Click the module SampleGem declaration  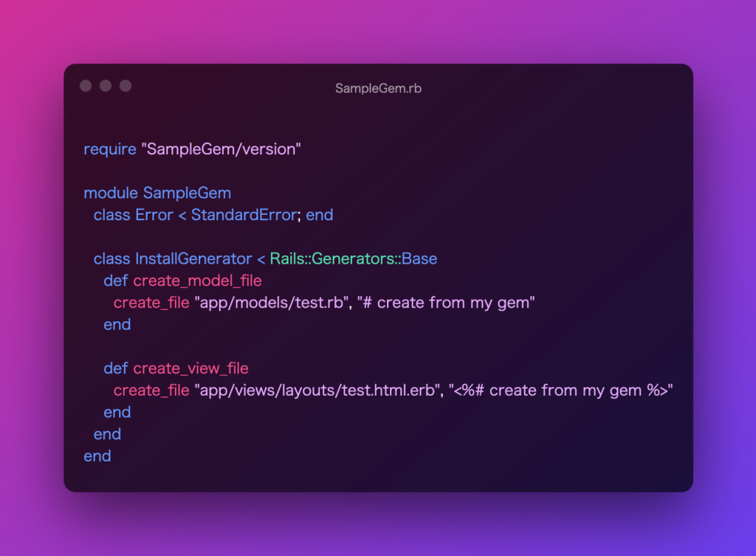pyautogui.click(x=157, y=193)
